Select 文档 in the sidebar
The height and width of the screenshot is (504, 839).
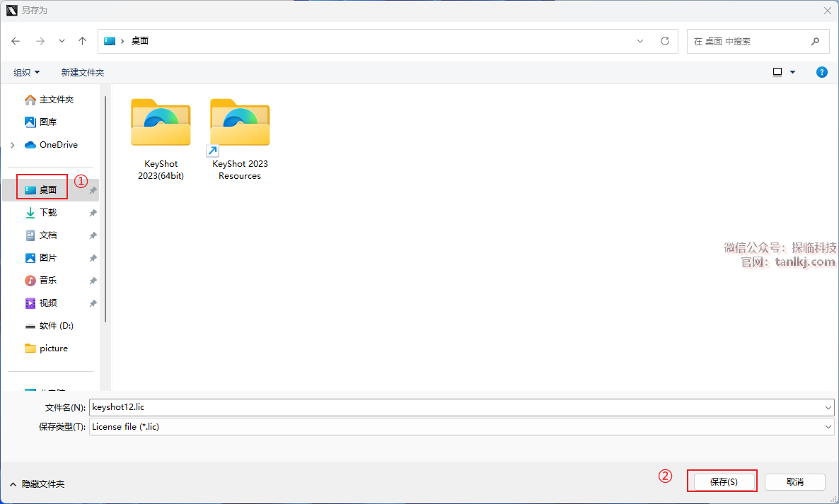[x=41, y=235]
